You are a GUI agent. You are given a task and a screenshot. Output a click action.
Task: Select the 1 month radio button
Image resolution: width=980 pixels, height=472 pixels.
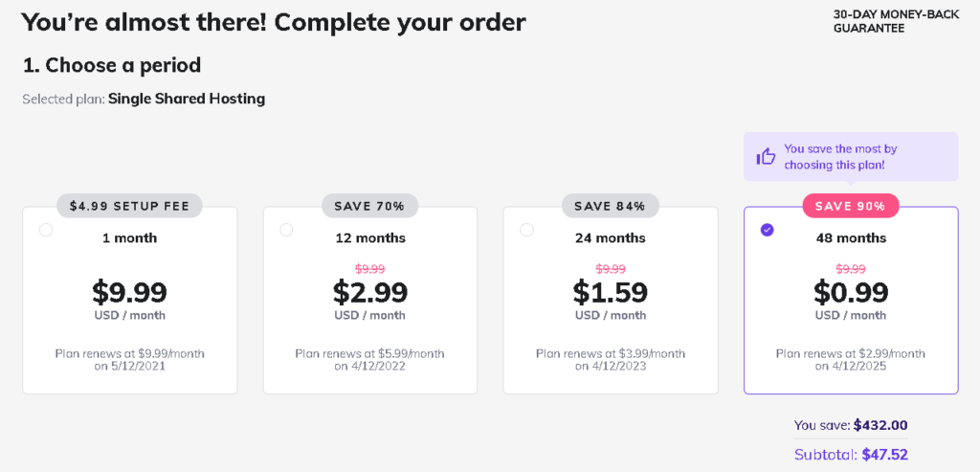click(x=46, y=230)
